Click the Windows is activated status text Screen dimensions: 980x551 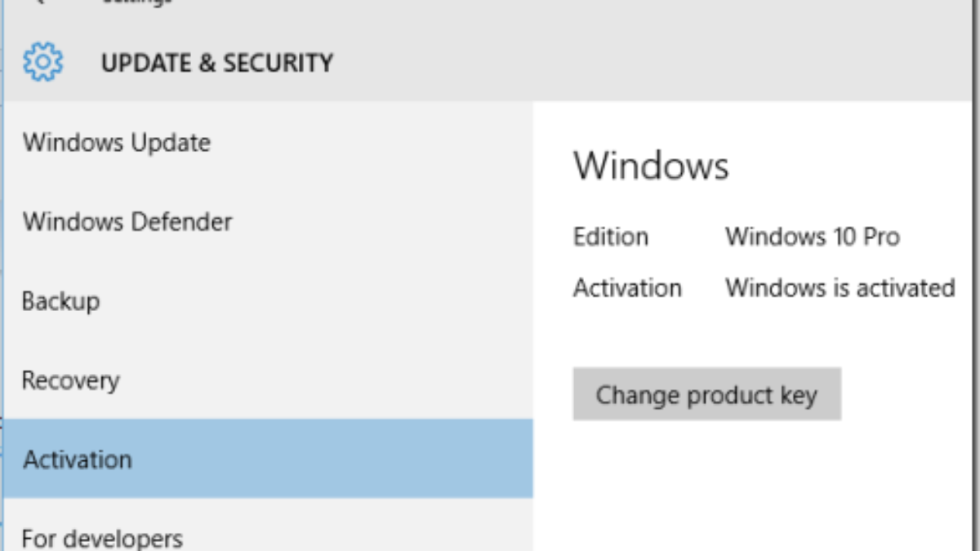click(840, 288)
